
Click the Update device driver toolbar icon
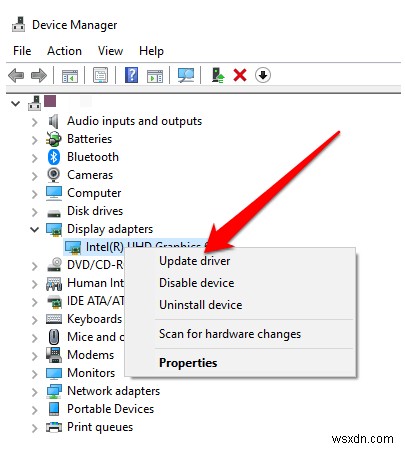[218, 75]
